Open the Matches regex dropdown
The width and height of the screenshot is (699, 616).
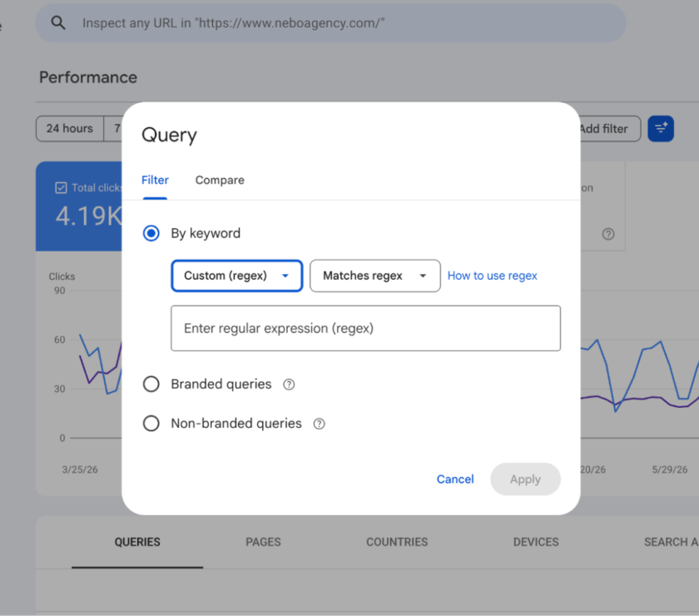tap(375, 276)
